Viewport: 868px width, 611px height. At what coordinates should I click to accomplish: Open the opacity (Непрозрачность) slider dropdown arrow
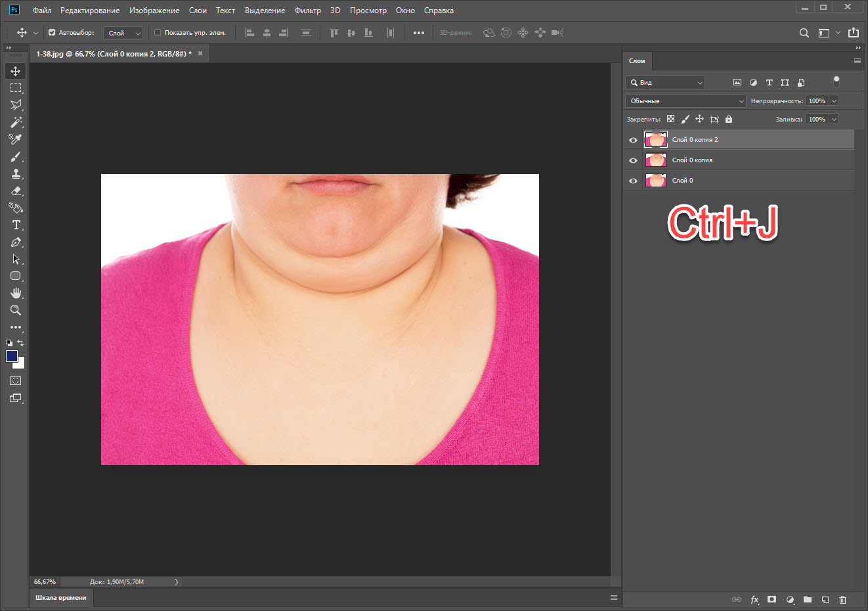tap(834, 101)
